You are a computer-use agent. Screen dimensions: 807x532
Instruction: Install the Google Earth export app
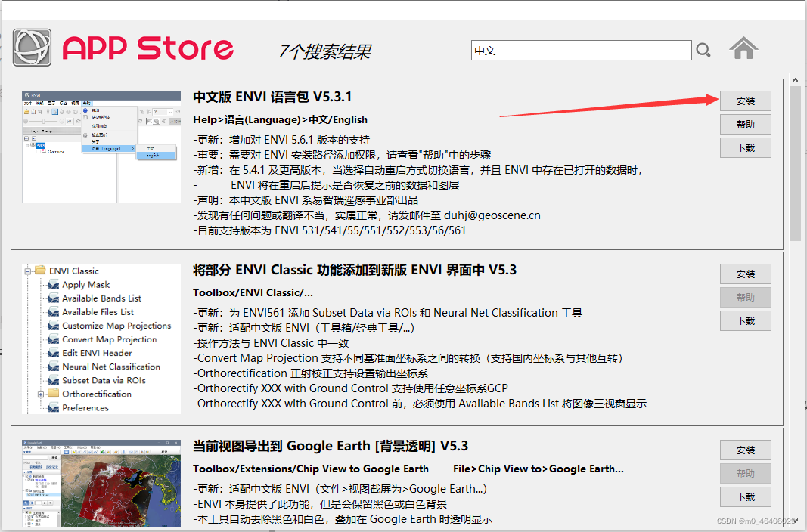pos(745,450)
